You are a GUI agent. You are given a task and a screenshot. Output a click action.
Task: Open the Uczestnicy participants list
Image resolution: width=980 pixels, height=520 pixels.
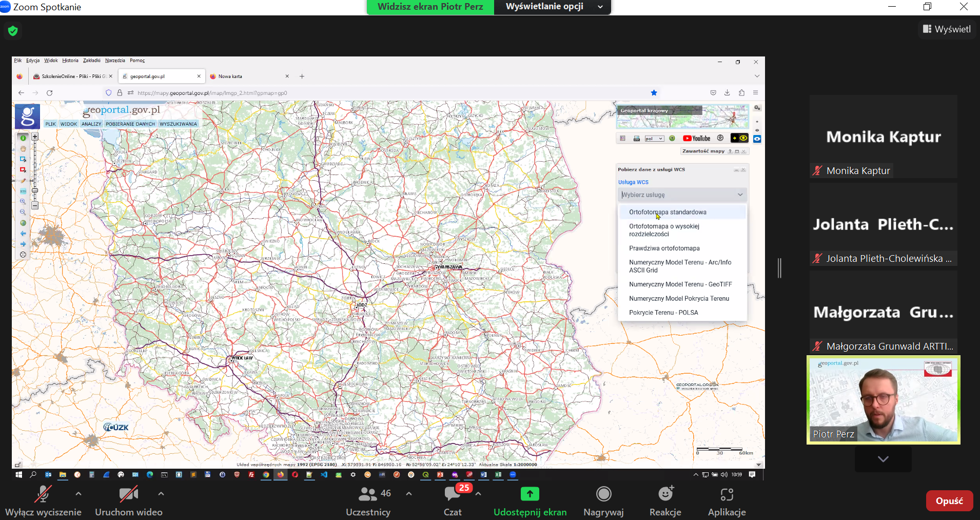tap(368, 495)
